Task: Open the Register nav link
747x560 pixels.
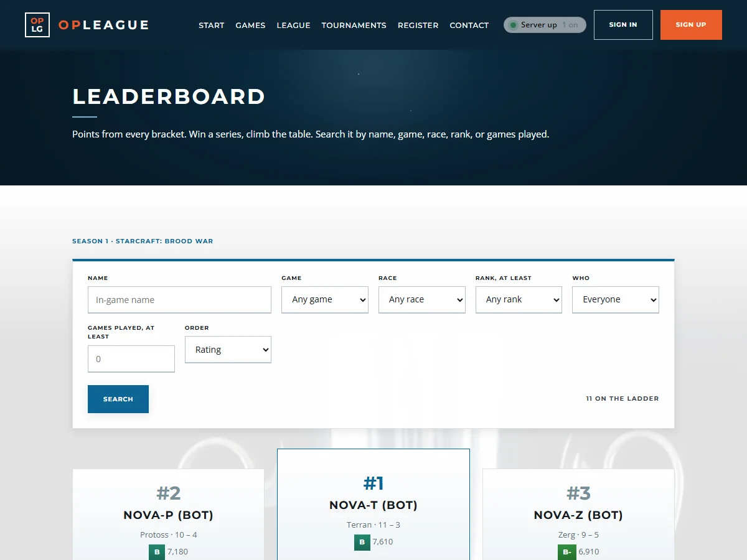Action: coord(418,25)
